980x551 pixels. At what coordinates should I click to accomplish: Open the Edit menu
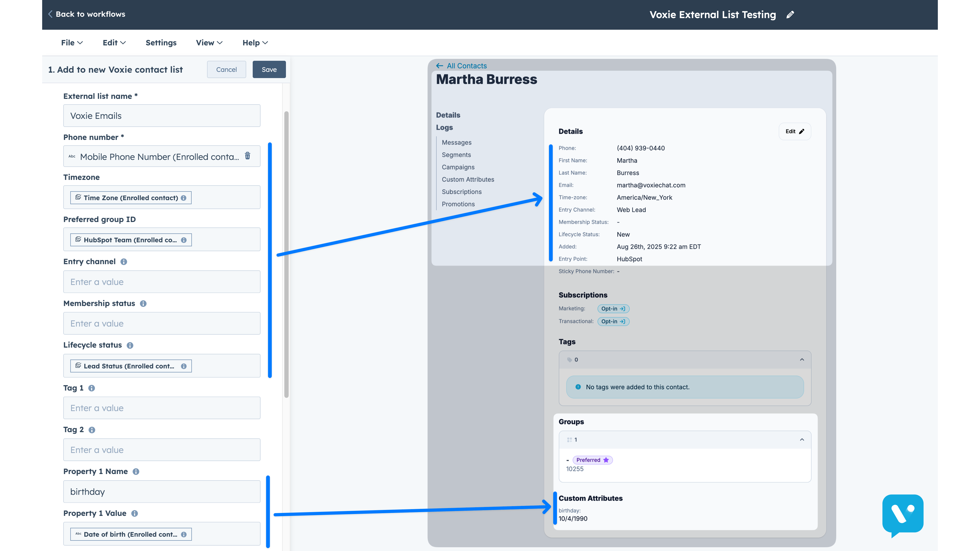click(114, 43)
